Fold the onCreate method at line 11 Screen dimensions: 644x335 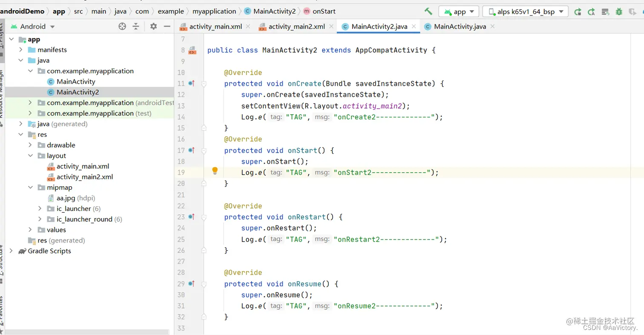(204, 84)
